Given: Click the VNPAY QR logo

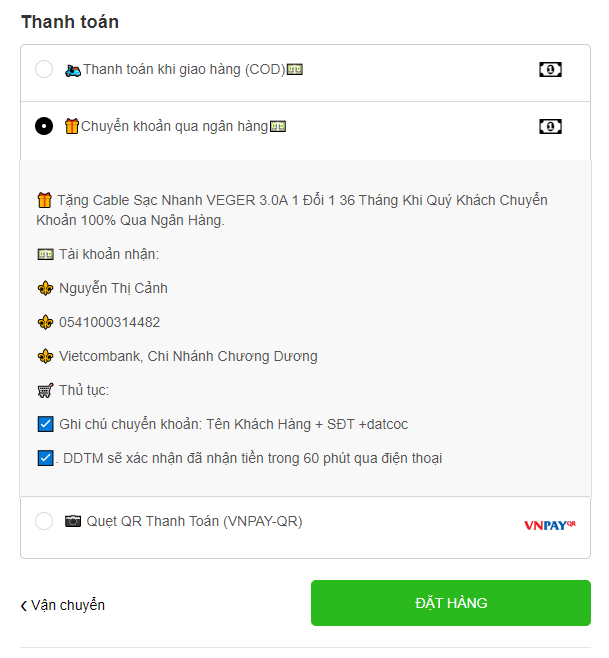Looking at the screenshot, I should pos(550,525).
